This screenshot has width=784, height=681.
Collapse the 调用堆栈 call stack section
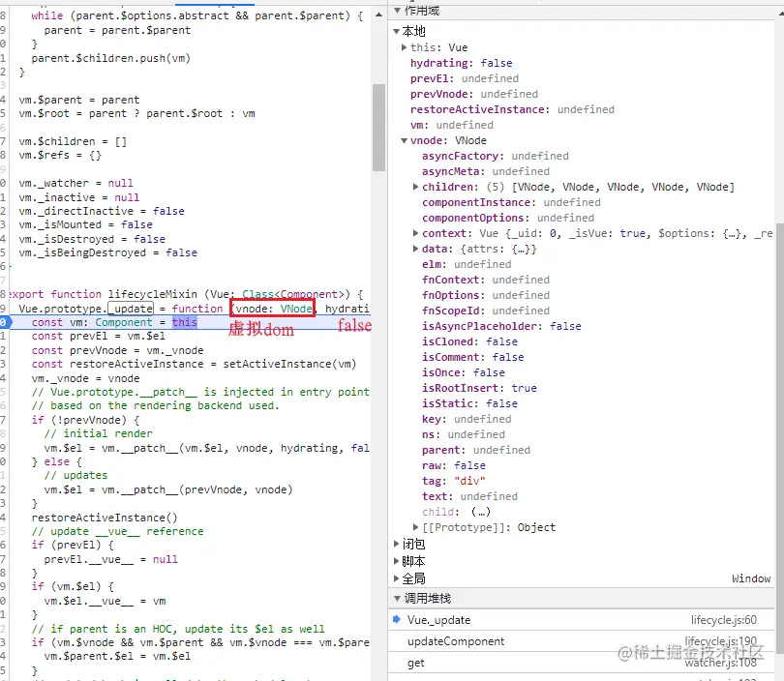(397, 598)
